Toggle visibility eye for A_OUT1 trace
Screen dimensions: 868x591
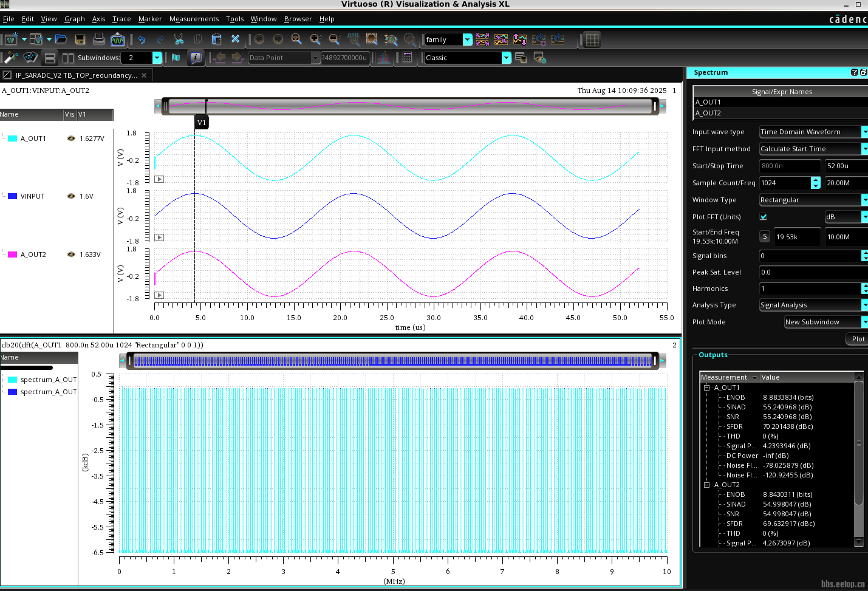coord(71,138)
